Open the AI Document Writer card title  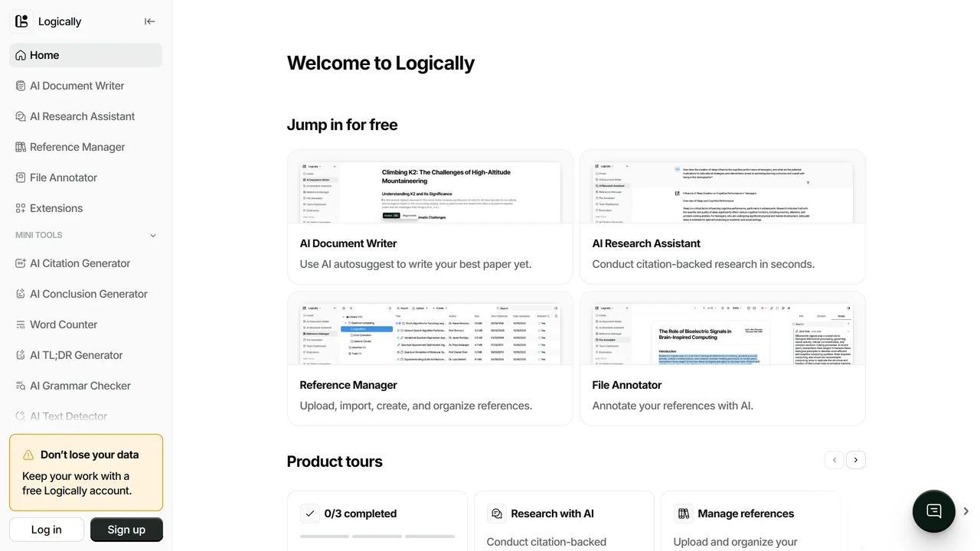click(x=348, y=243)
